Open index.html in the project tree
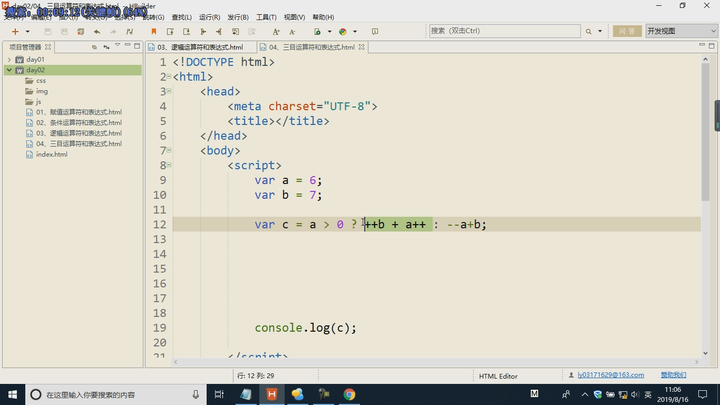Viewport: 720px width, 405px height. coord(51,154)
